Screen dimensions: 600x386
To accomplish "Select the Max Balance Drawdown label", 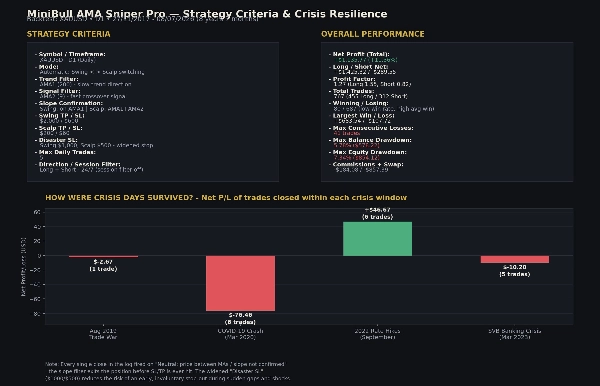I will (x=372, y=140).
